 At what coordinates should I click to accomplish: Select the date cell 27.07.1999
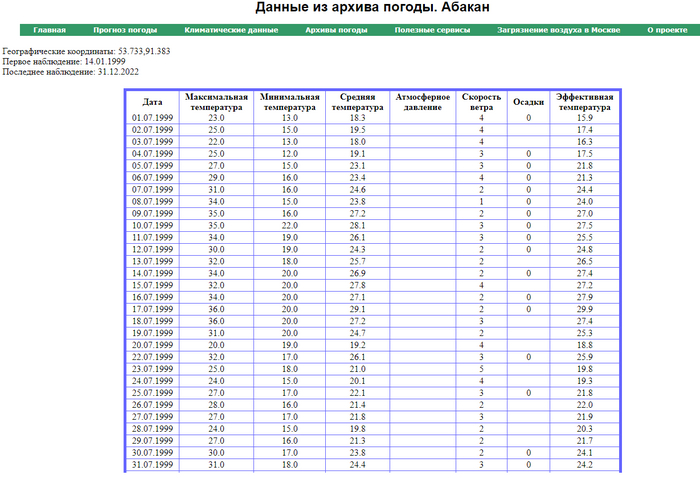(x=152, y=417)
